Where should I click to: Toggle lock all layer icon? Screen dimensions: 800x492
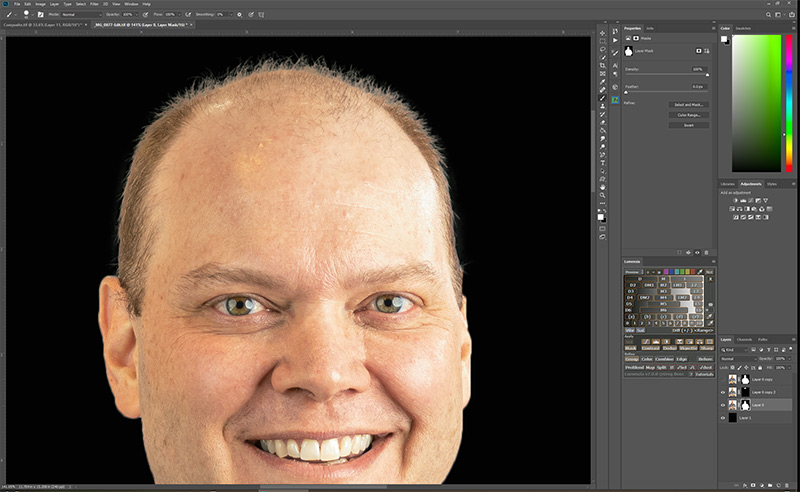pyautogui.click(x=760, y=367)
